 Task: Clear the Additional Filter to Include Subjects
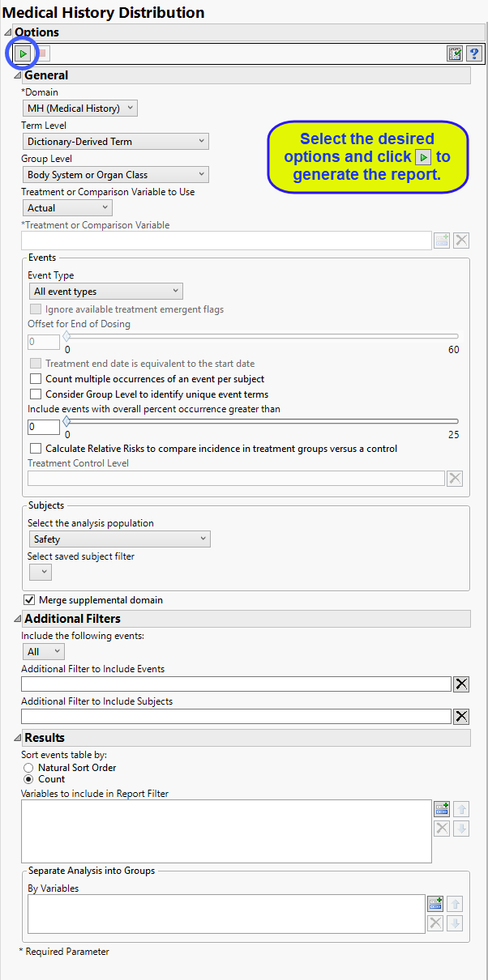pos(461,716)
